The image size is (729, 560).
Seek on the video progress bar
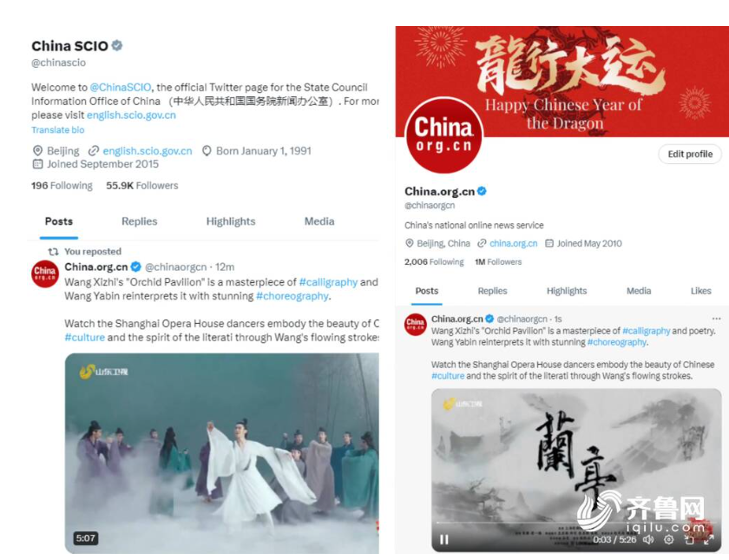[x=575, y=523]
